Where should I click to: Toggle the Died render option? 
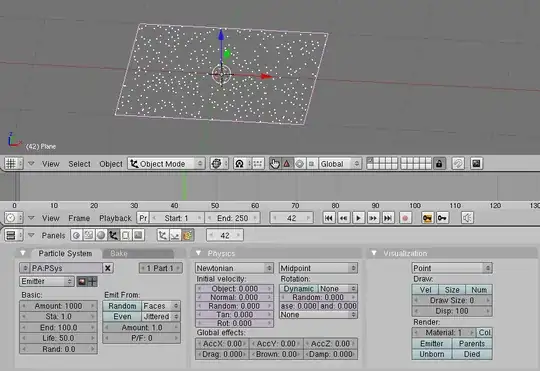[472, 354]
